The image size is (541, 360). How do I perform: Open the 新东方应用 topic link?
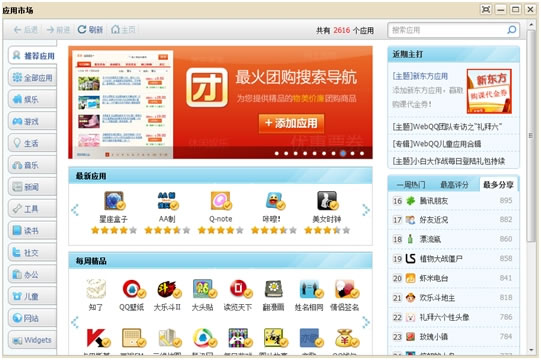pos(420,76)
